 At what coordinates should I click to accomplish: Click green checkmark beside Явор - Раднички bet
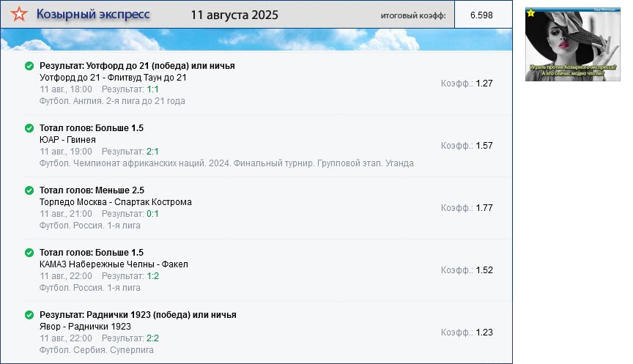coord(29,315)
